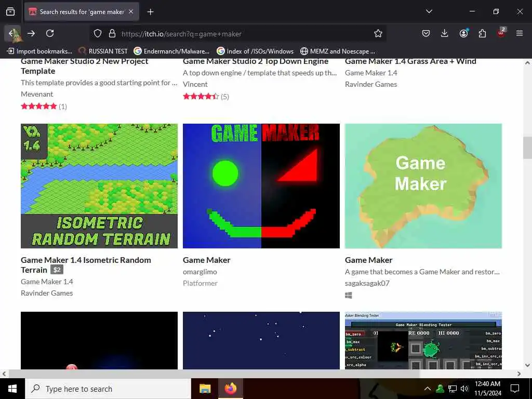Open the tracking protection shield icon
532x399 pixels.
(98, 34)
